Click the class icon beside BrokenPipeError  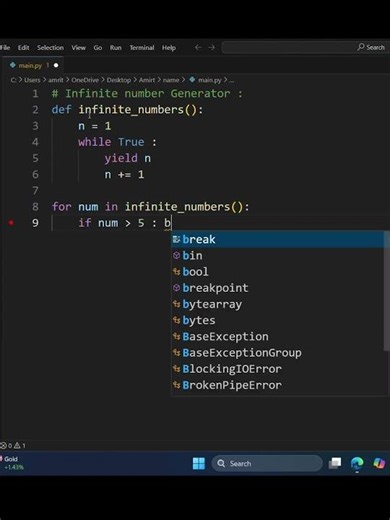coord(177,385)
